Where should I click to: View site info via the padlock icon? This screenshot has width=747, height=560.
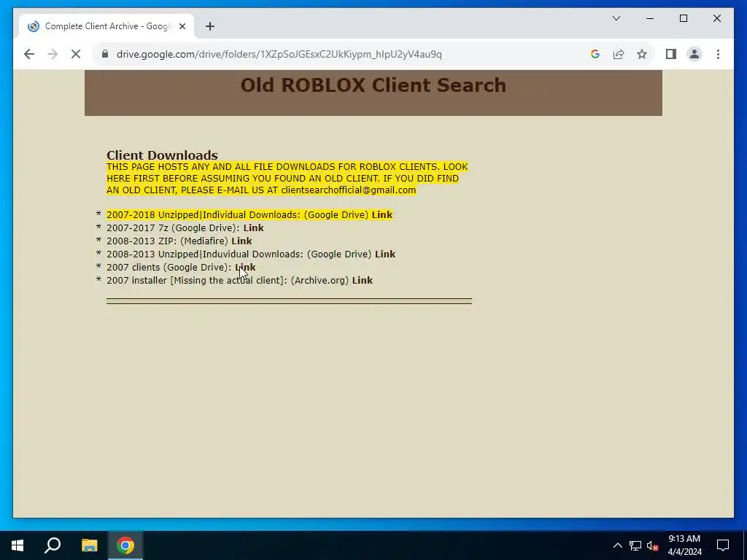[105, 54]
